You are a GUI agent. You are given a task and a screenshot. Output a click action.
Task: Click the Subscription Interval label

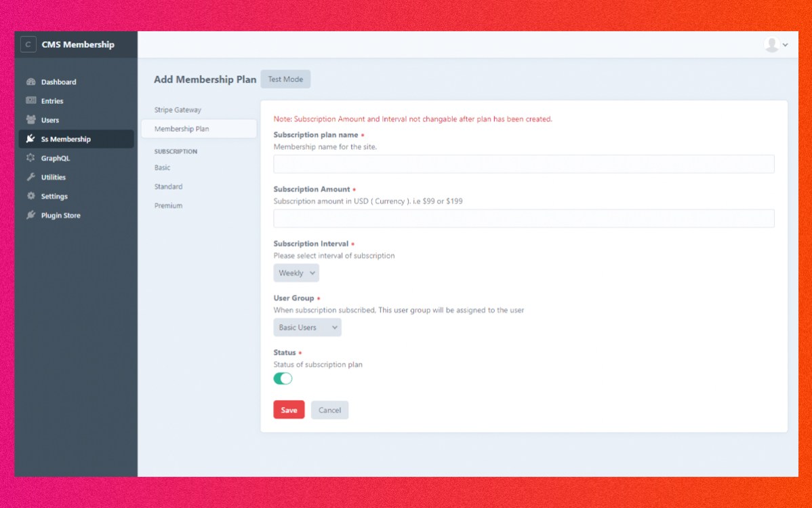(x=310, y=243)
